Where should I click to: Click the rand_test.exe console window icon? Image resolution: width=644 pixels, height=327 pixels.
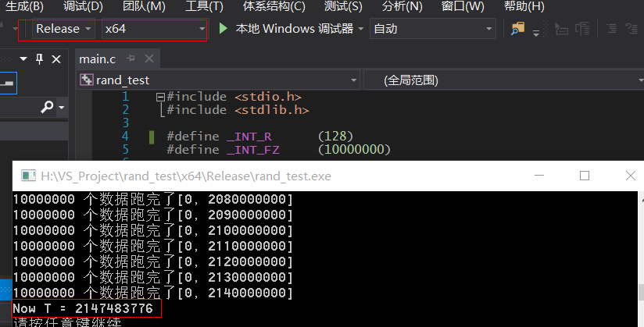pos(28,176)
